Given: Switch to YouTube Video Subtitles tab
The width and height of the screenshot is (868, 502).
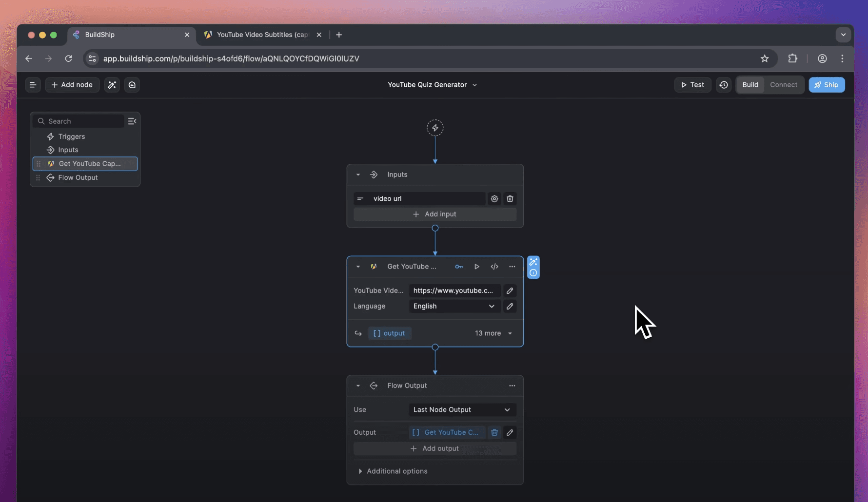Looking at the screenshot, I should pyautogui.click(x=263, y=35).
